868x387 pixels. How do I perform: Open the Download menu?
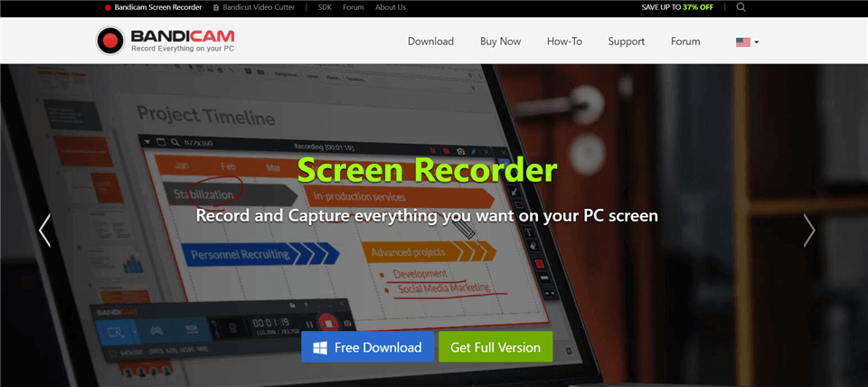click(x=430, y=42)
